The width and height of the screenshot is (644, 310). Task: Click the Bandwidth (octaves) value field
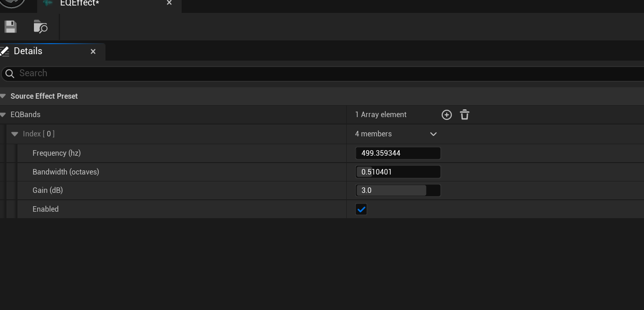pos(398,172)
